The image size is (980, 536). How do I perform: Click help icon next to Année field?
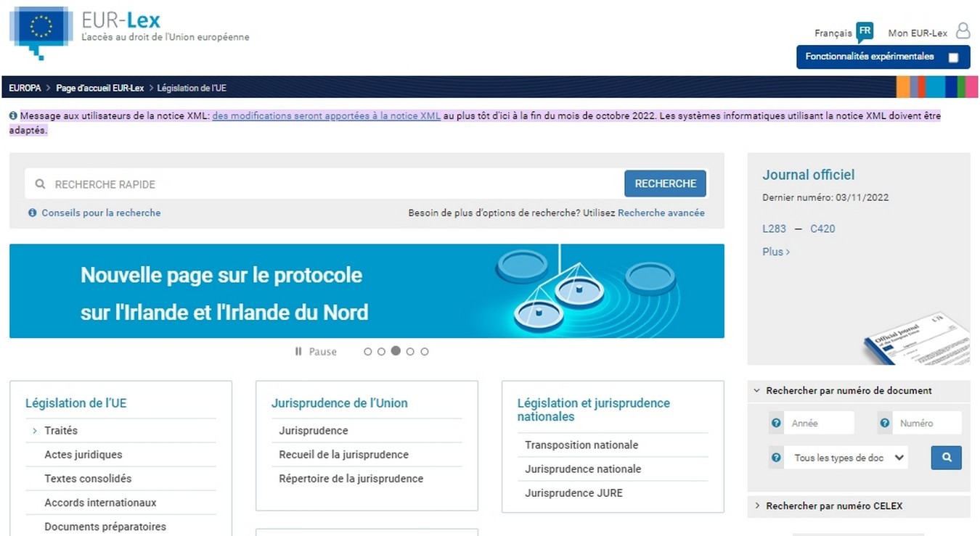click(776, 423)
